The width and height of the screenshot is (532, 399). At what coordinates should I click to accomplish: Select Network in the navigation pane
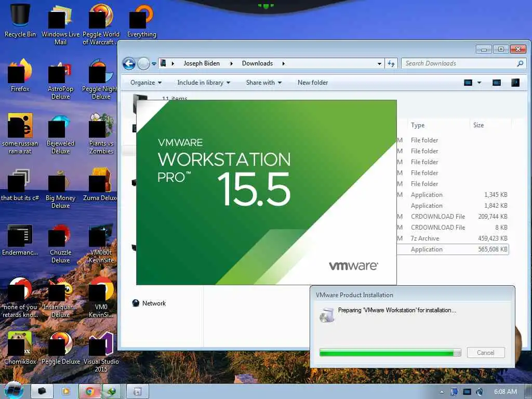click(x=149, y=303)
